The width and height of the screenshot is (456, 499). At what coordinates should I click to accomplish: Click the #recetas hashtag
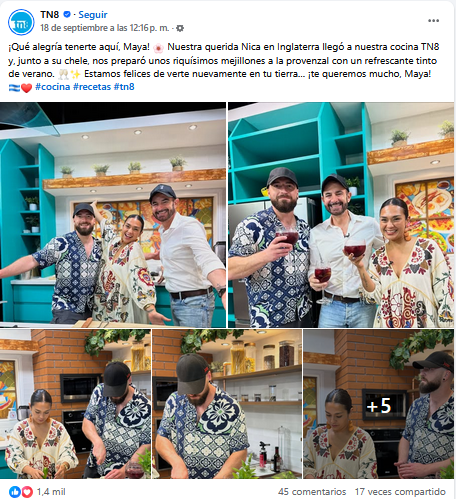(x=92, y=87)
